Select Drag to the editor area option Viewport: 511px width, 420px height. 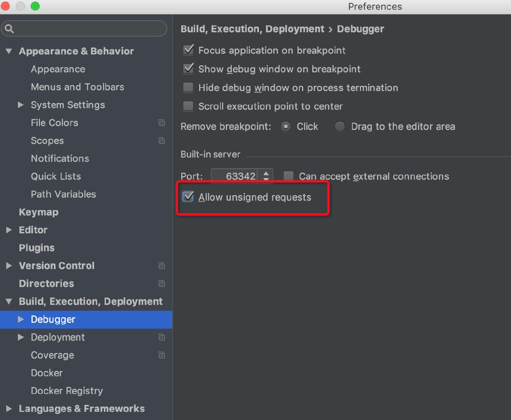pos(340,127)
